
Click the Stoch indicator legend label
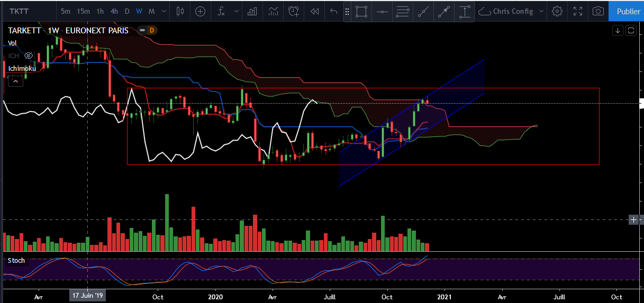pos(16,260)
